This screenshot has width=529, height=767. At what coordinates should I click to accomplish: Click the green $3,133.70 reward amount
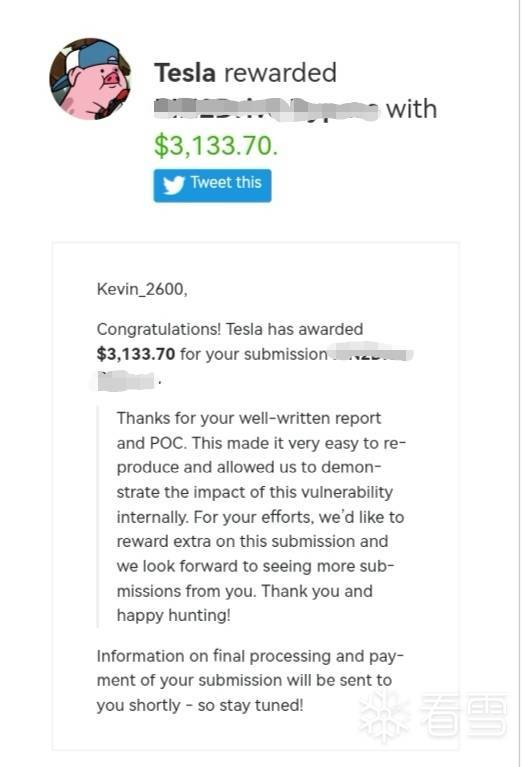click(x=216, y=145)
